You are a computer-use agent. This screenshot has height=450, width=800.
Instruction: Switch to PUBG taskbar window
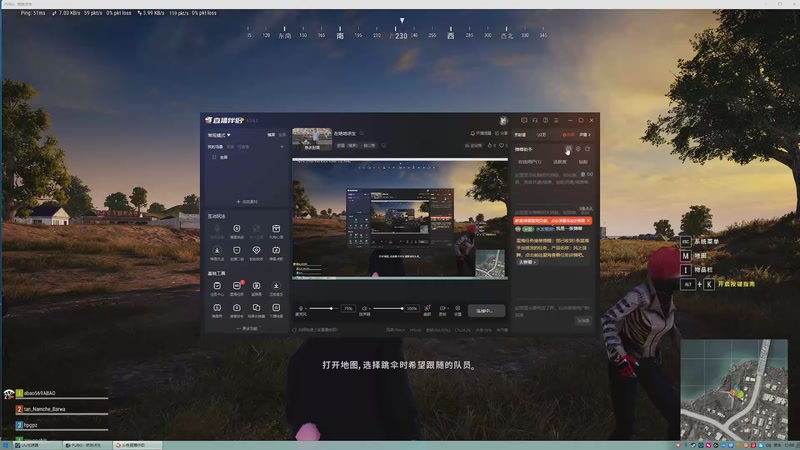pos(85,445)
